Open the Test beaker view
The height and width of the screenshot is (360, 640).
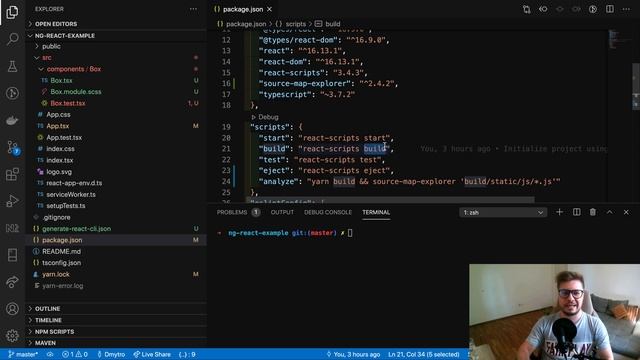(12, 66)
